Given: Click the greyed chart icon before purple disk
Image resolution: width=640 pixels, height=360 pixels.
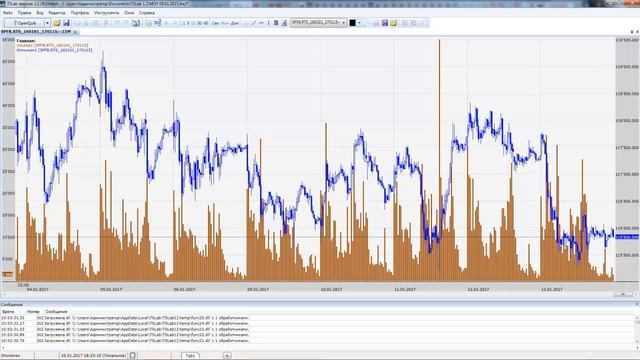Looking at the screenshot, I should point(376,23).
